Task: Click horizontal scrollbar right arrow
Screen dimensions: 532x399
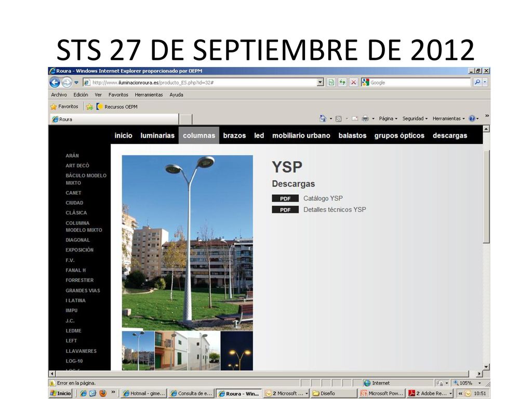Action: point(479,374)
